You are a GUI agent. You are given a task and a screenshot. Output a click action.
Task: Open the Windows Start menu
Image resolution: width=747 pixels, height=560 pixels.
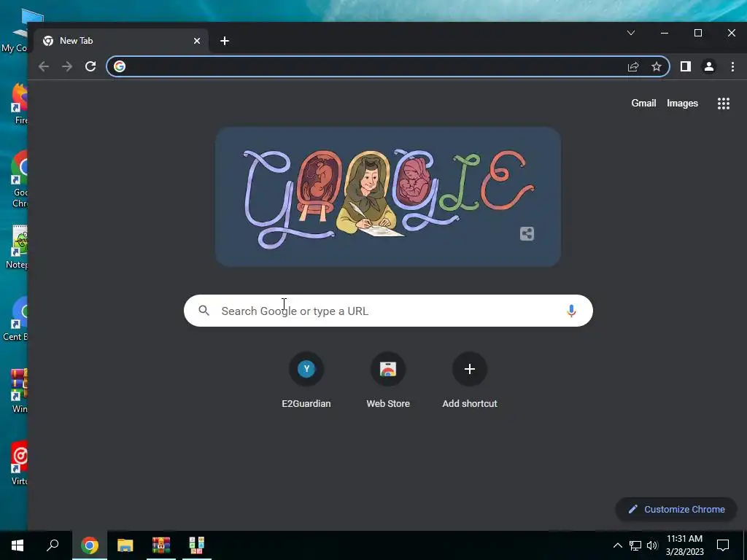(x=18, y=545)
